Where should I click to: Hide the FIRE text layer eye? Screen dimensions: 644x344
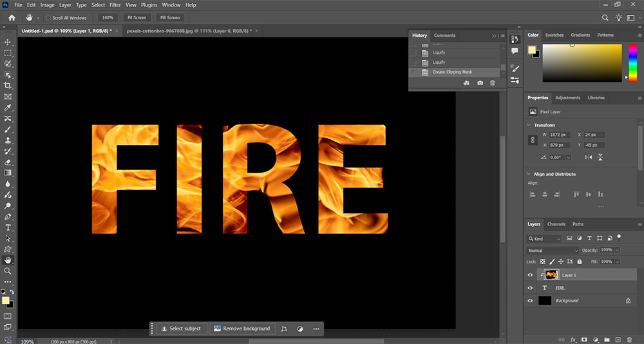[530, 288]
